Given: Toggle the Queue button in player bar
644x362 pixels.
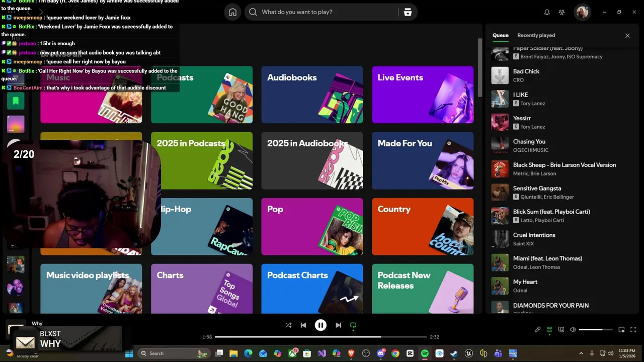Looking at the screenshot, I should point(549,330).
